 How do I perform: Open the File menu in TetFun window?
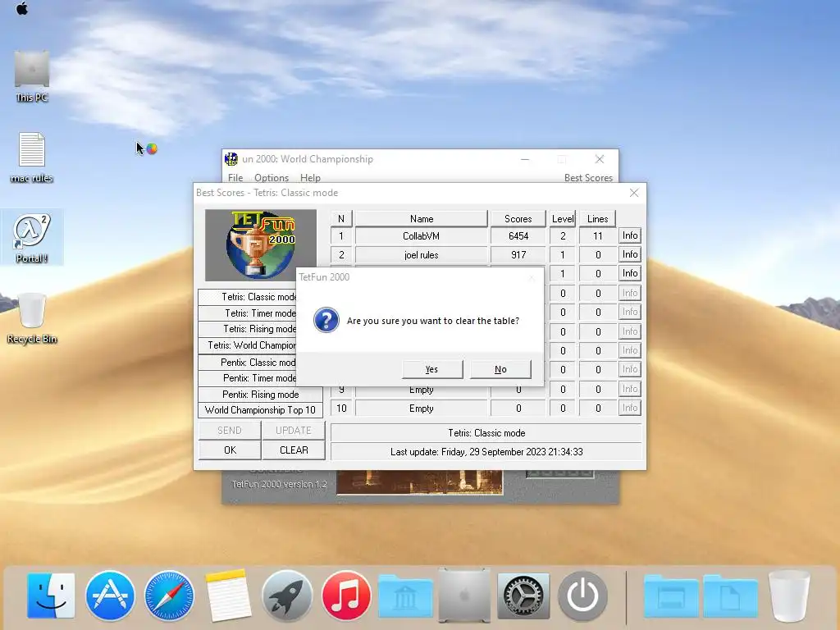(235, 178)
